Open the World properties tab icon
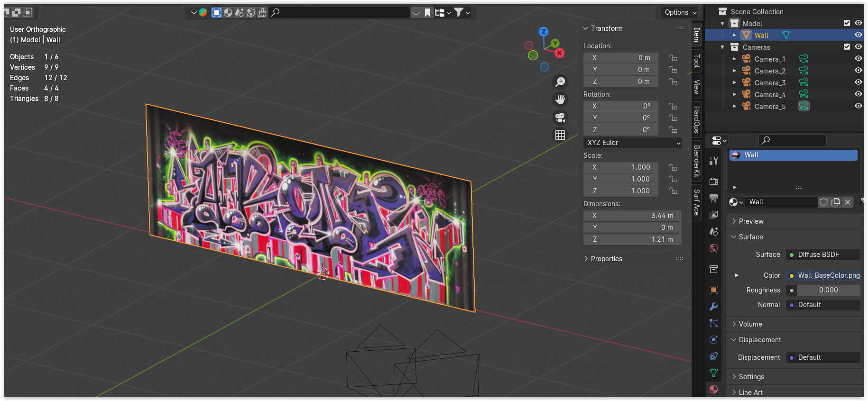The image size is (868, 401). (713, 248)
